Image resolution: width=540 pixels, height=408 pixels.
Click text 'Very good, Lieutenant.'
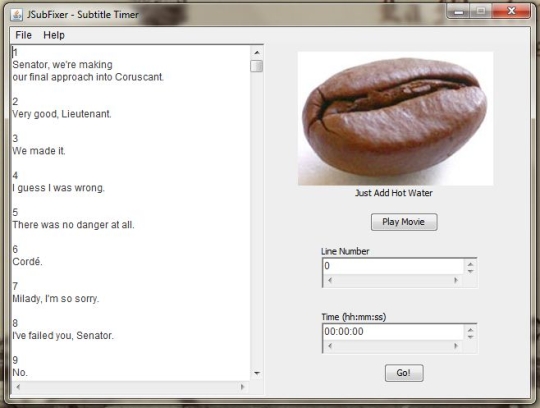(x=62, y=114)
